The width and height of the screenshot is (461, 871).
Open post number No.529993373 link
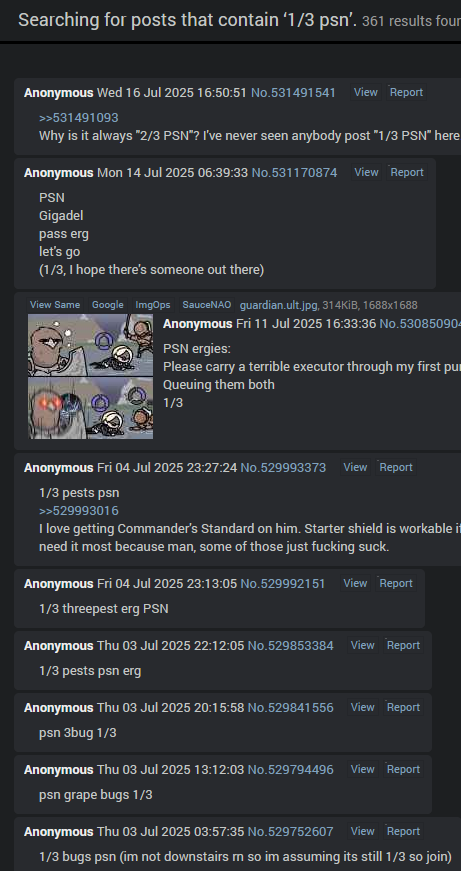pyautogui.click(x=283, y=468)
